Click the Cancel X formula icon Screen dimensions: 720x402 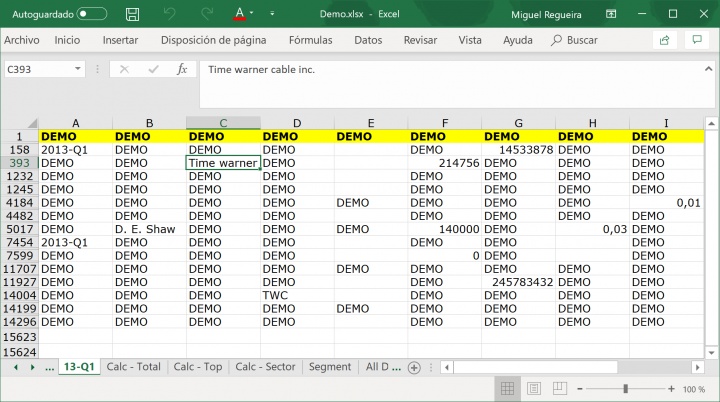coord(124,69)
